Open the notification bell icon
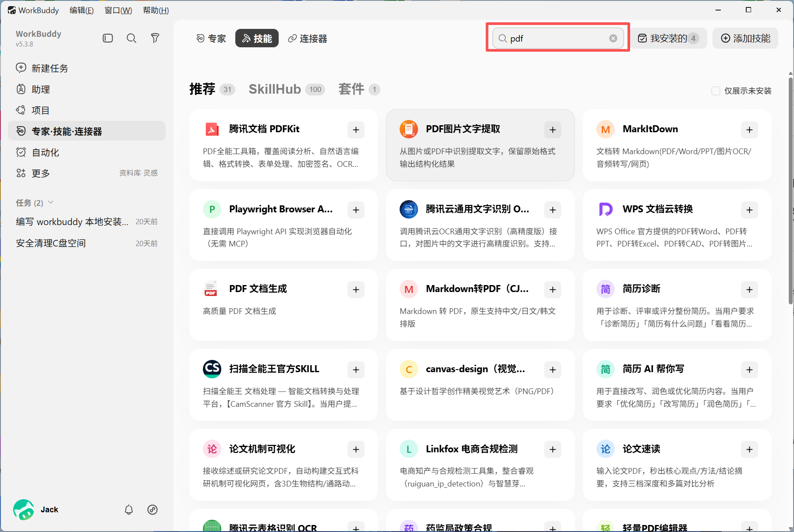The image size is (794, 532). click(x=129, y=509)
